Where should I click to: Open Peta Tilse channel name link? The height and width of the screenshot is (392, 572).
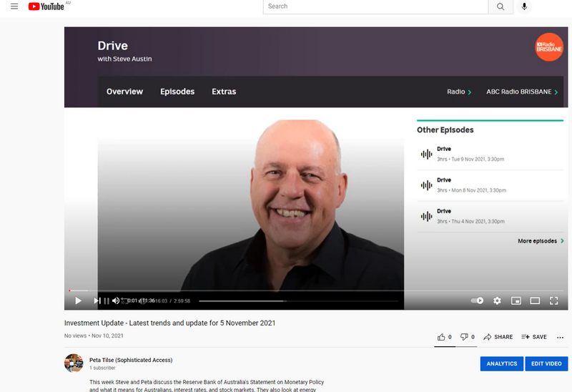131,360
